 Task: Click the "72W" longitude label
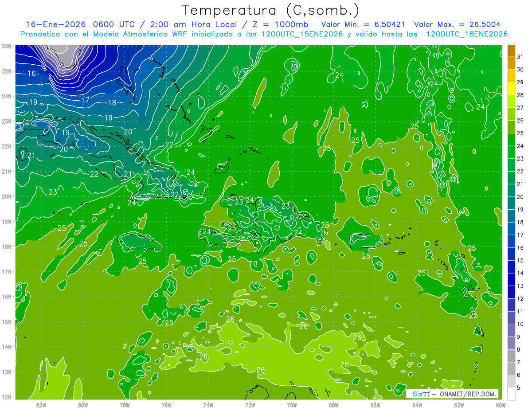tap(250, 405)
